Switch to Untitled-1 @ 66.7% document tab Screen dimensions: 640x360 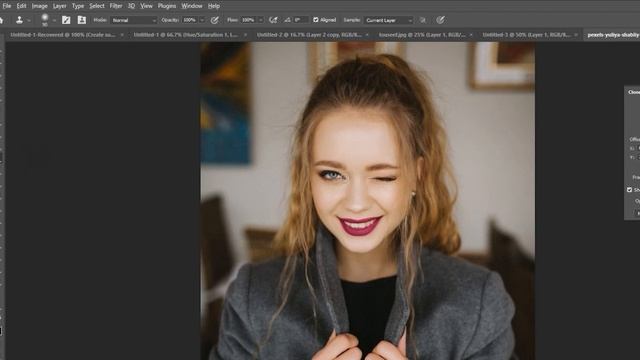click(x=186, y=35)
